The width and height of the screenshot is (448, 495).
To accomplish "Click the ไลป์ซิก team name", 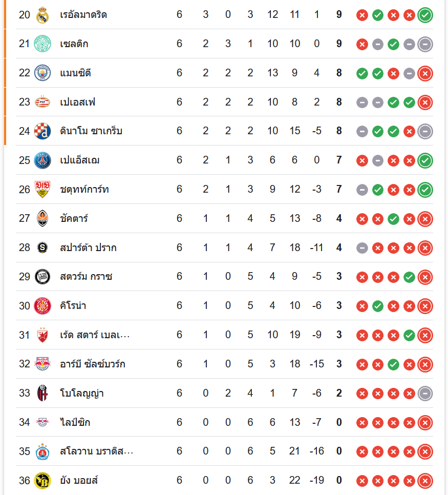I will [x=75, y=423].
